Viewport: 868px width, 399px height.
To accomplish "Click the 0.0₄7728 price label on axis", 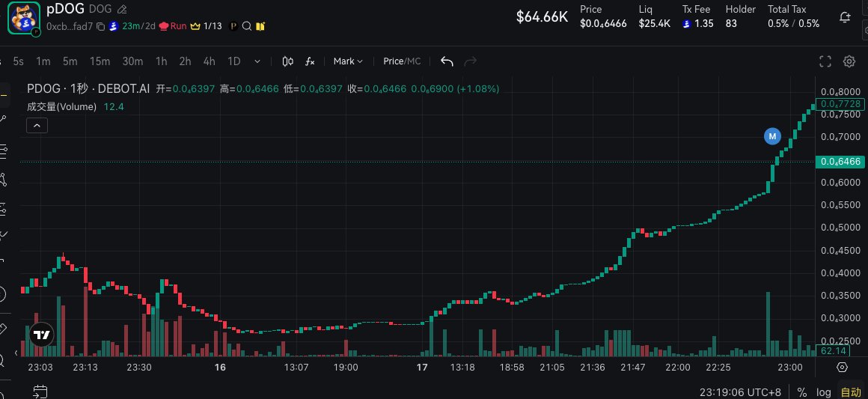I will pyautogui.click(x=840, y=103).
